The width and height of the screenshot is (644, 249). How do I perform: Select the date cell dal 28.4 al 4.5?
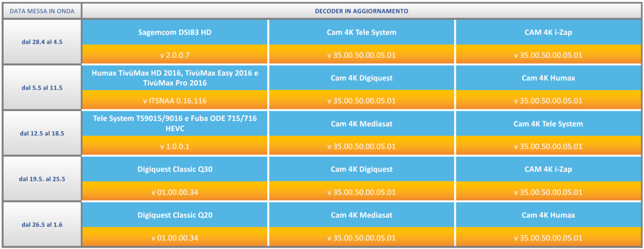tap(42, 42)
